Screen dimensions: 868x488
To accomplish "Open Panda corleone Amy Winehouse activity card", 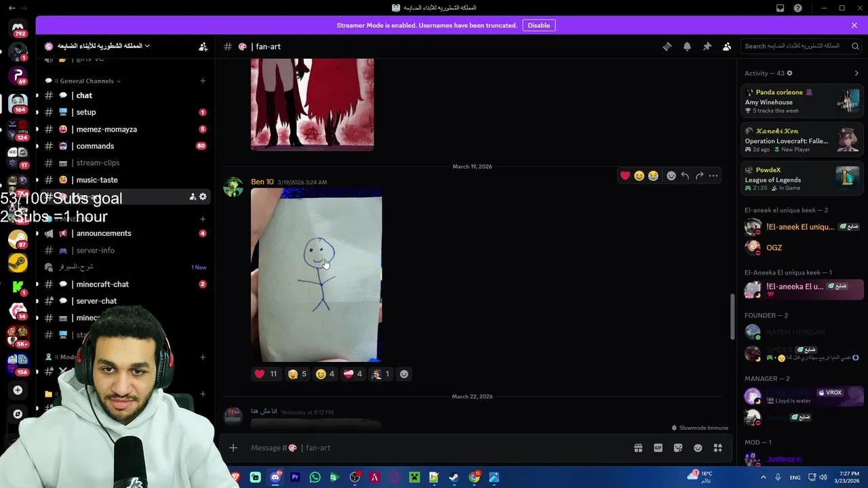I will [802, 102].
